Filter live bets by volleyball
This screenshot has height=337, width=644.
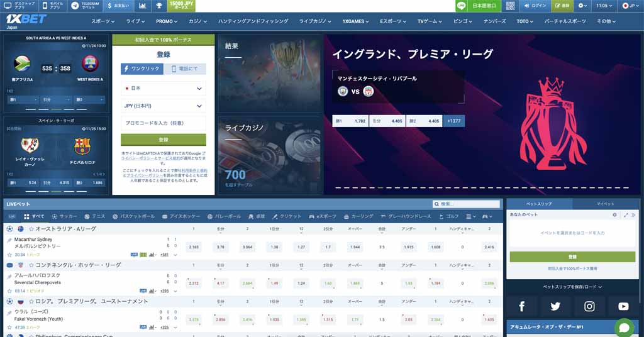coord(225,216)
